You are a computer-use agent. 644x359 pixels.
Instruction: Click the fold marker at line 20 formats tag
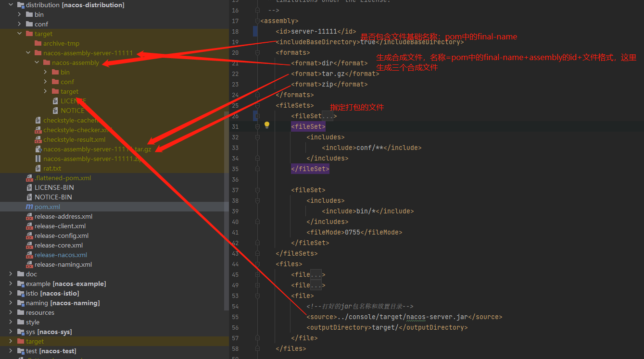click(258, 52)
